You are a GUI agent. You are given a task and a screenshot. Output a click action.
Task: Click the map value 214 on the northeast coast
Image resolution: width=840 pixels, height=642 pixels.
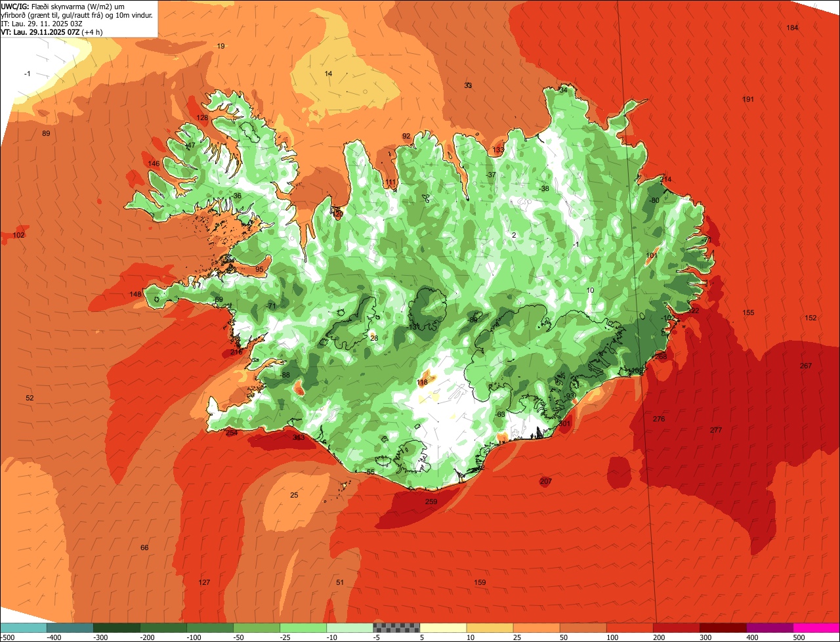(x=666, y=179)
